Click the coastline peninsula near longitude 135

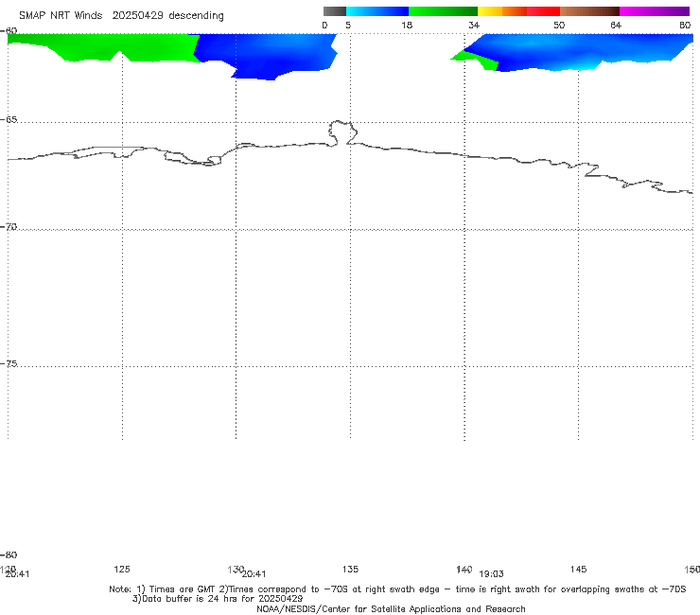coord(342,132)
